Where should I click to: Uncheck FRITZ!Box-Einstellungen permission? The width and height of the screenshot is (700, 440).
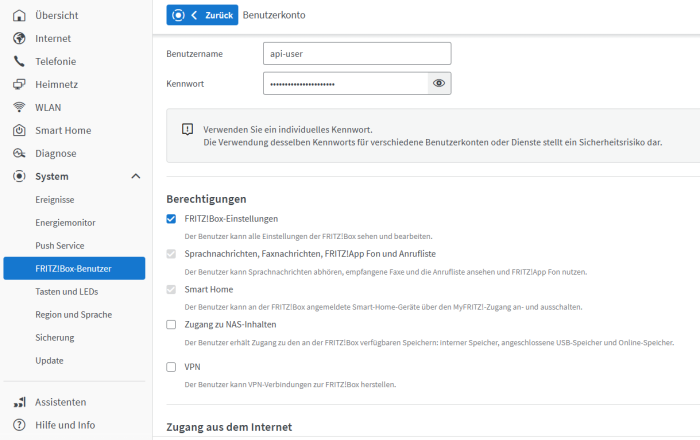(x=171, y=219)
